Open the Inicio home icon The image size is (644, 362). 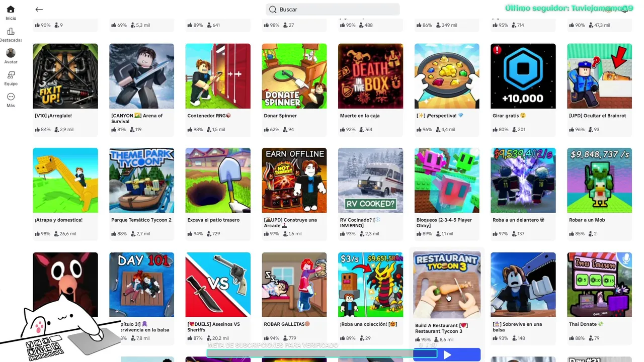11,10
